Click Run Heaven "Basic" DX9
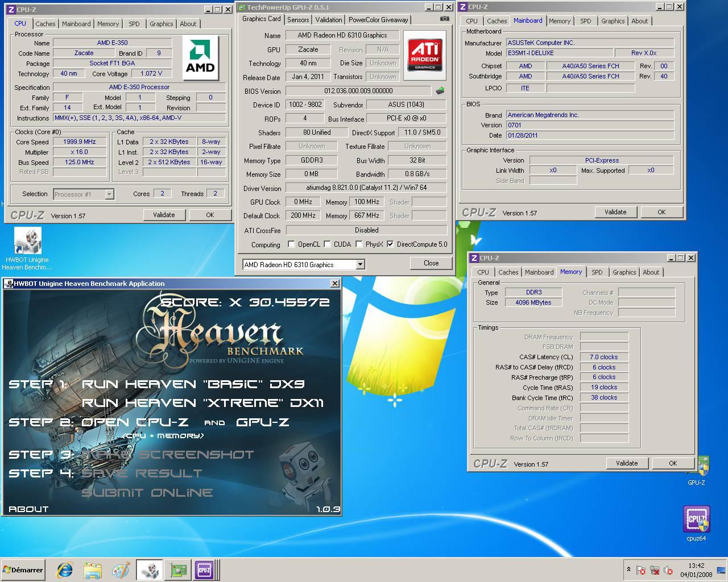 pos(193,384)
